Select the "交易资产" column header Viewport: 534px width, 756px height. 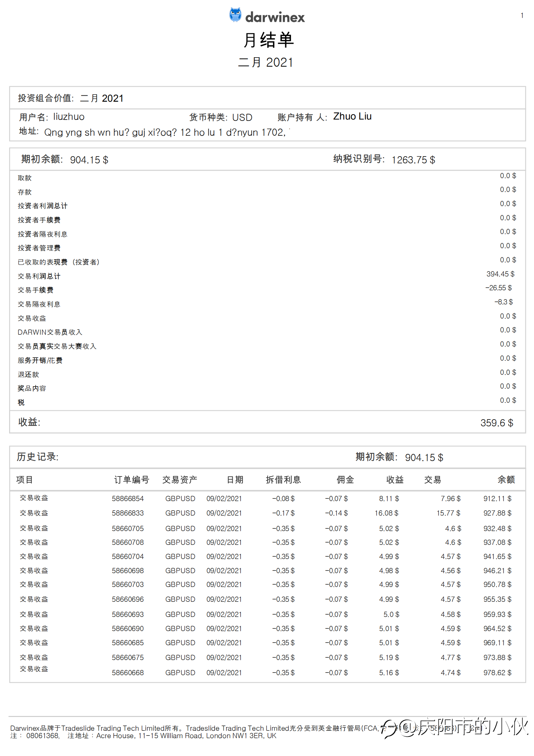[180, 480]
